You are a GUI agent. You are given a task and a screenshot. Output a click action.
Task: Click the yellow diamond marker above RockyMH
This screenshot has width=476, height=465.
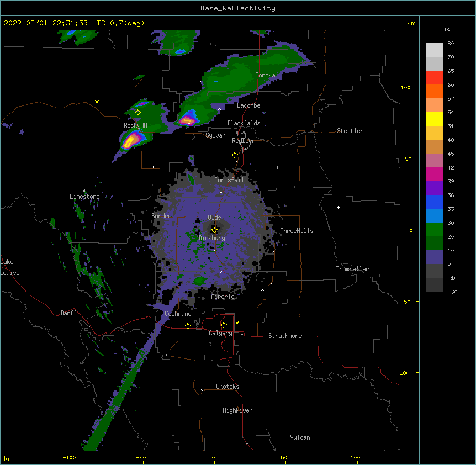point(137,113)
